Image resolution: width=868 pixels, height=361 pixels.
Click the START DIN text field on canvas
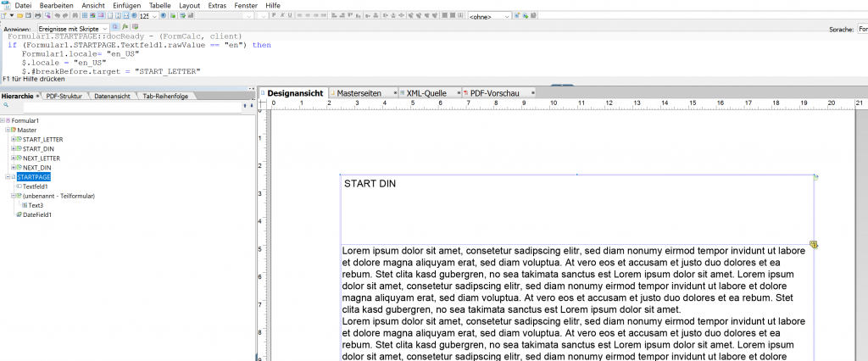click(x=576, y=208)
